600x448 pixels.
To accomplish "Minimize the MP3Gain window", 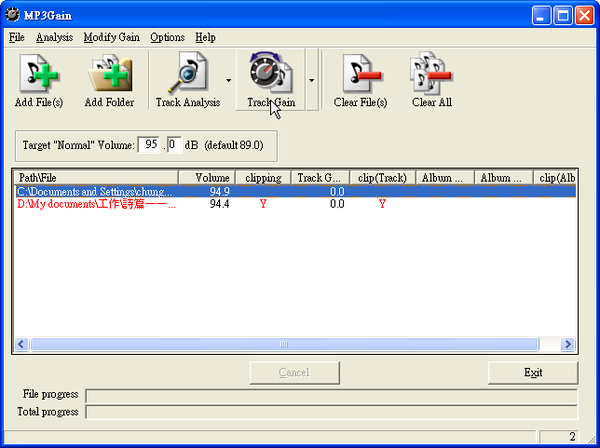I will [x=541, y=16].
